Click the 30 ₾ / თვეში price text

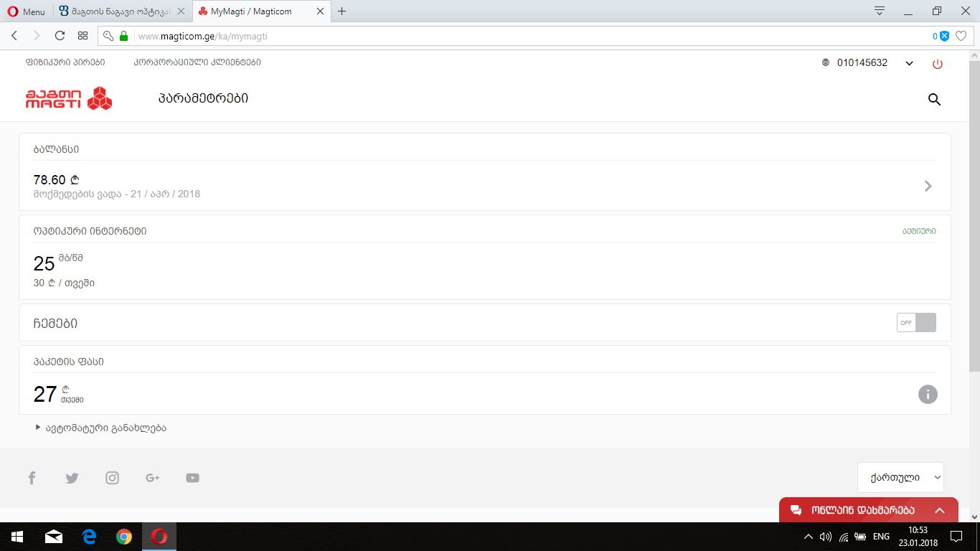(x=64, y=283)
